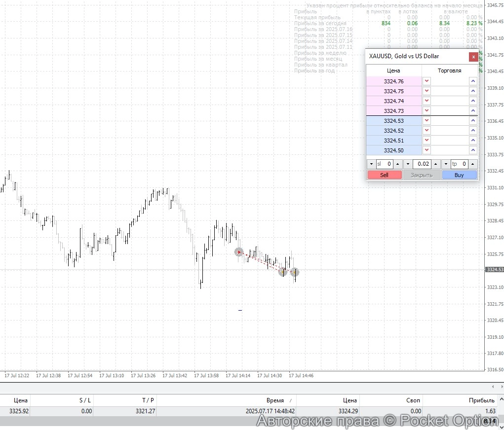The height and width of the screenshot is (430, 504).
Task: Click the blue buy arrow at price 3324.51
Action: click(x=473, y=141)
